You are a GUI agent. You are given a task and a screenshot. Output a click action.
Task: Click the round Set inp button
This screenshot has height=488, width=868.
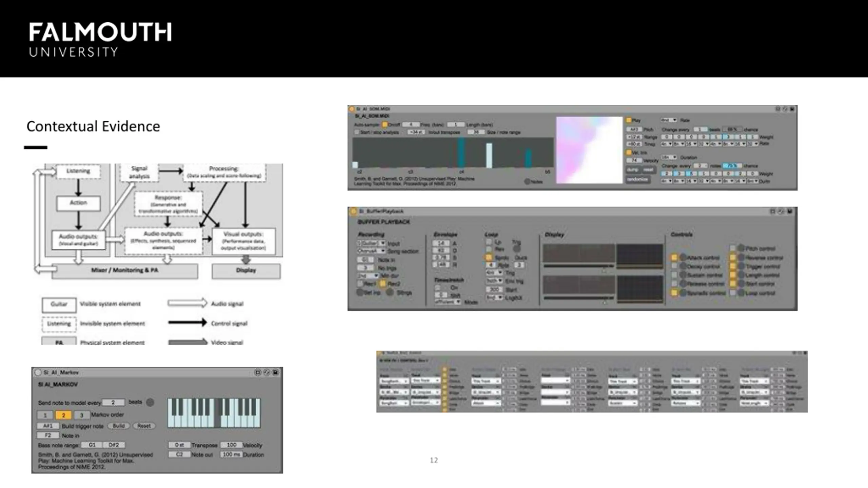[360, 292]
